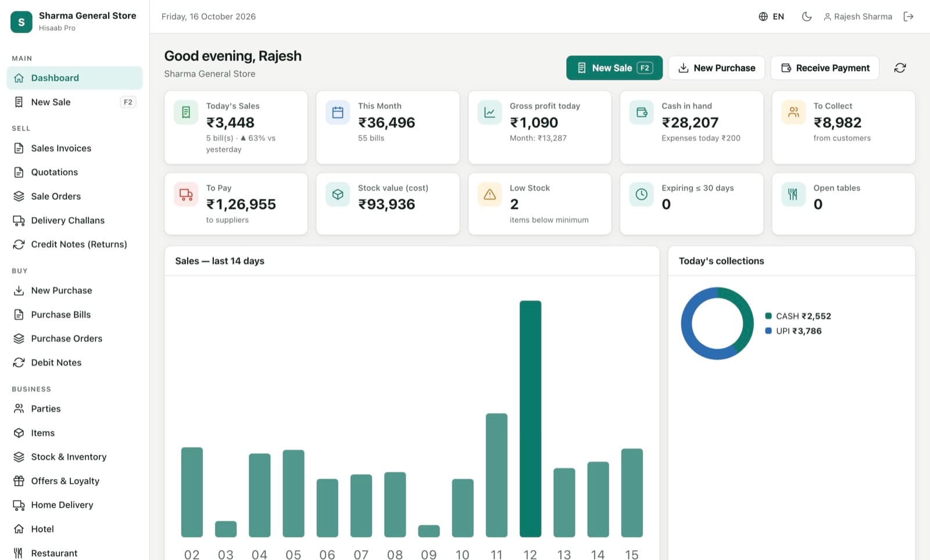This screenshot has width=930, height=560.
Task: Click the green New Sale button
Action: 614,68
